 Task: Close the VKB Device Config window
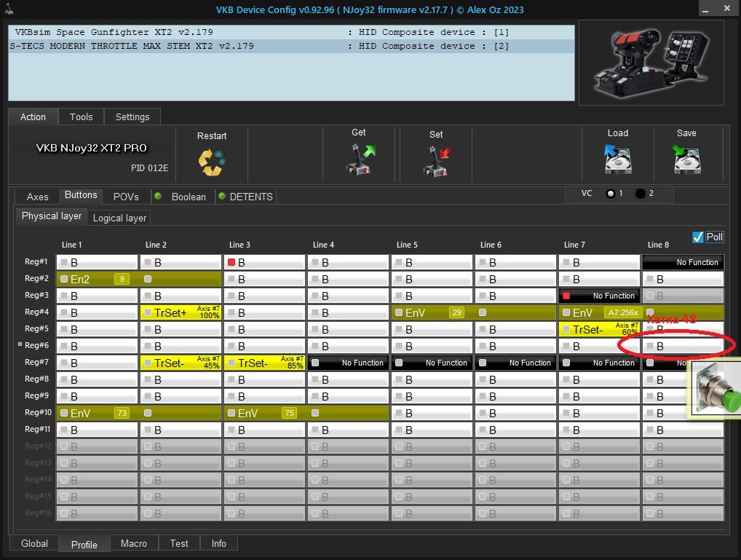pos(727,8)
